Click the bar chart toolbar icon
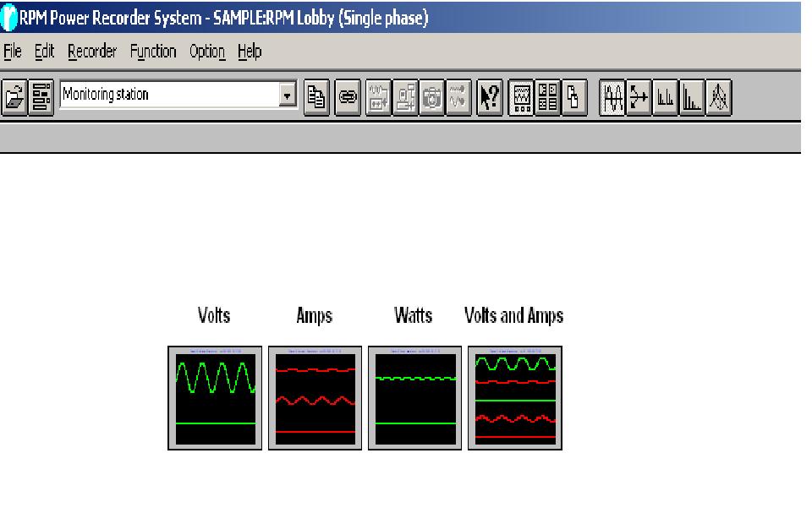812x524 pixels. [665, 97]
